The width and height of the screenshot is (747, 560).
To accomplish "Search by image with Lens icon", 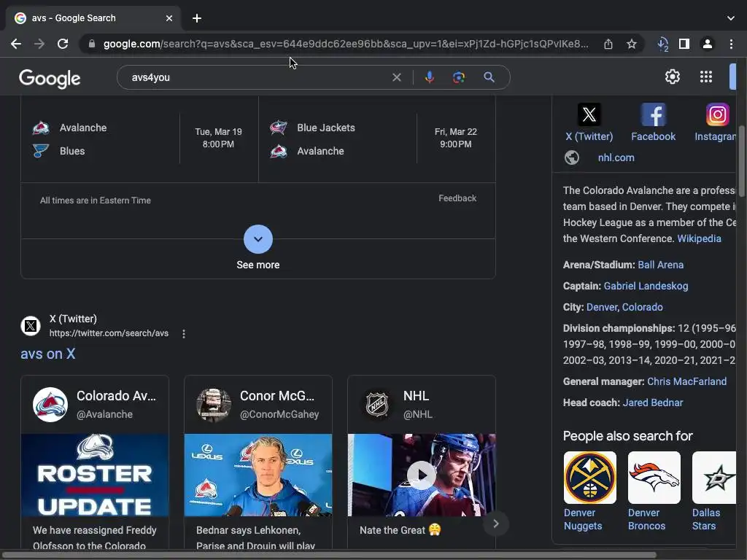I will pyautogui.click(x=459, y=77).
